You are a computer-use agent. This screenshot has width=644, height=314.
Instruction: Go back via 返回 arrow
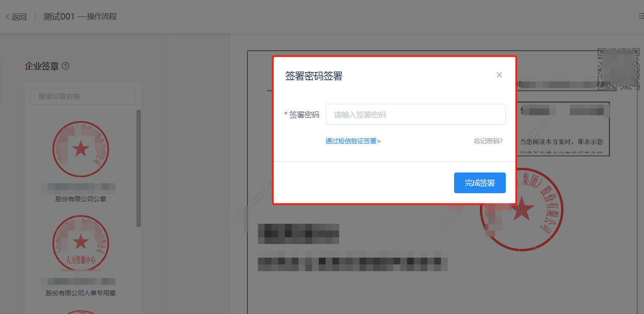tap(16, 17)
